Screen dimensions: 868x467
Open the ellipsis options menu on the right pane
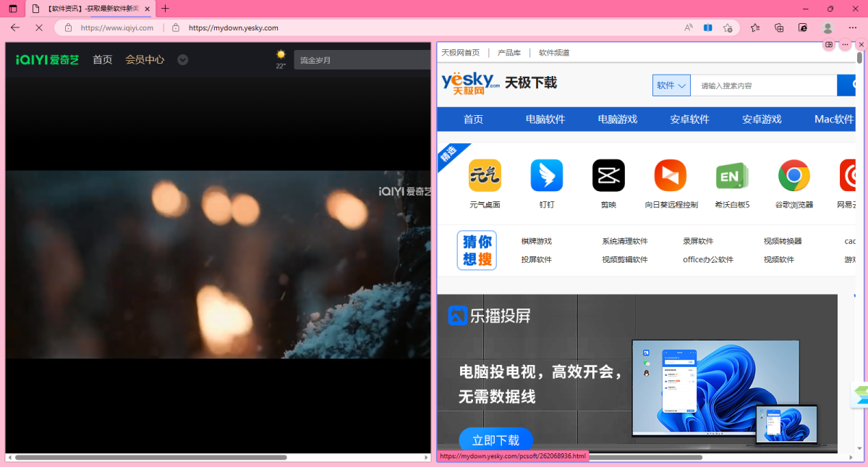844,45
